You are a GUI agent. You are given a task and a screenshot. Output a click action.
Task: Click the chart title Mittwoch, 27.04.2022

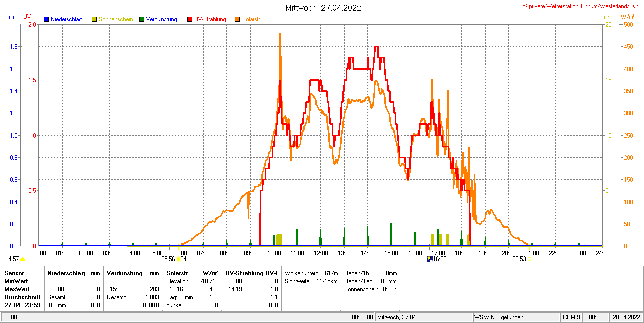tap(323, 8)
